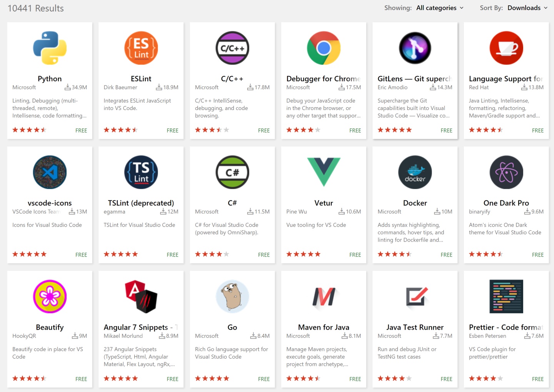554x392 pixels.
Task: Click the download icon beside 8.4M
Action: coord(253,336)
